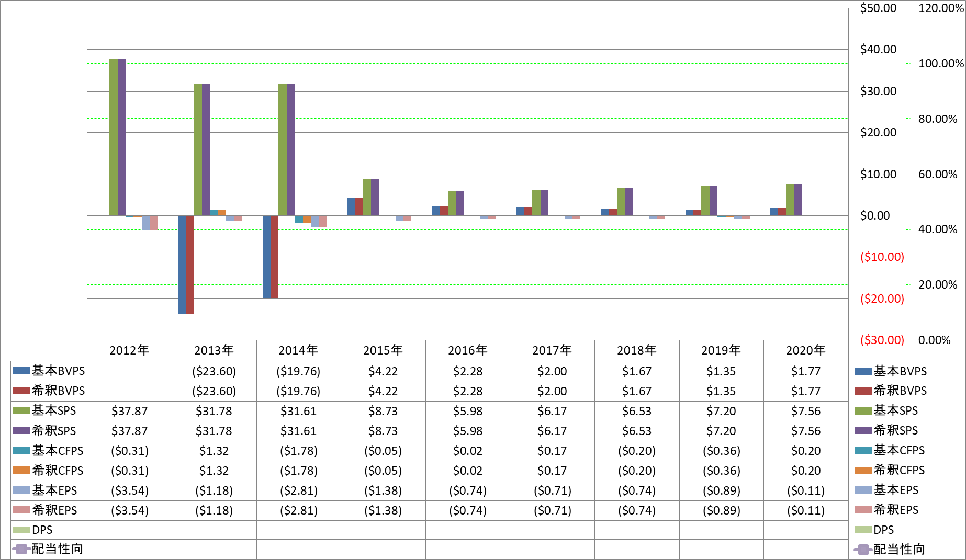Screen dimensions: 966x560
Task: Click the 希釈CFPS entry in the right legend
Action: 890,470
